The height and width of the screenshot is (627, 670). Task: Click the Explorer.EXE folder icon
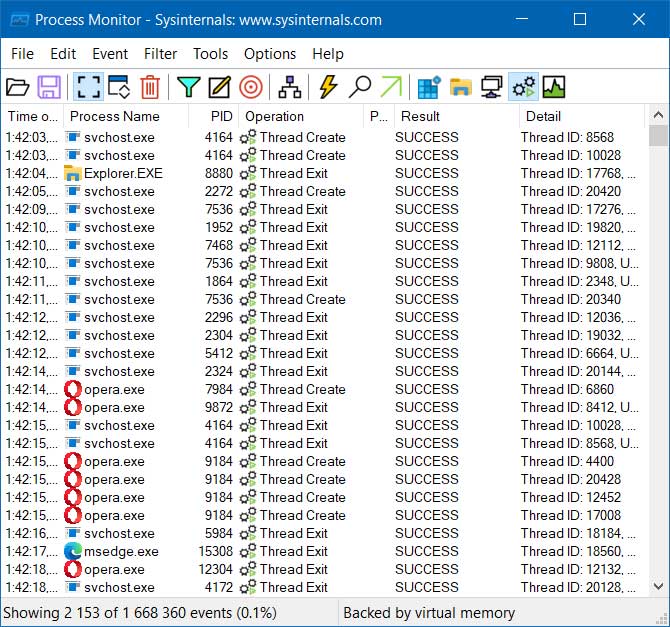[73, 173]
